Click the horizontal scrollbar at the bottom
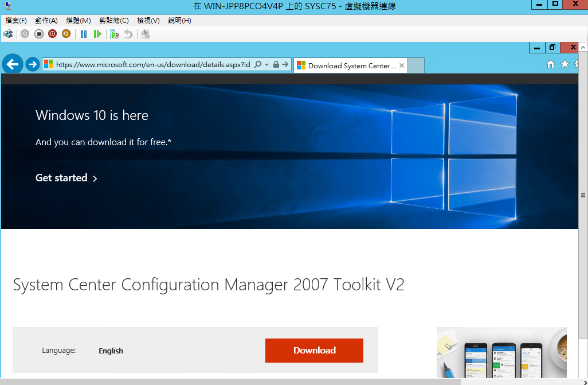Screen dimensions: 588x385 [x=230, y=382]
